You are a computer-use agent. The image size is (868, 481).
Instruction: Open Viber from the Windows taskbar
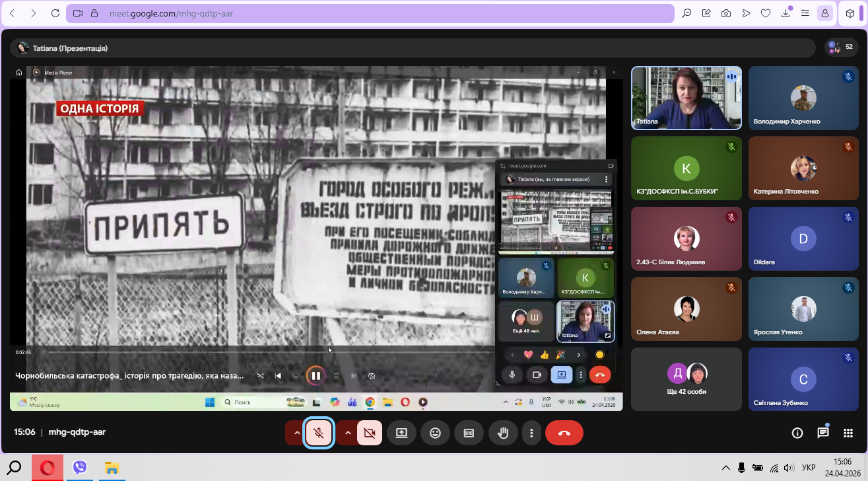(x=80, y=468)
